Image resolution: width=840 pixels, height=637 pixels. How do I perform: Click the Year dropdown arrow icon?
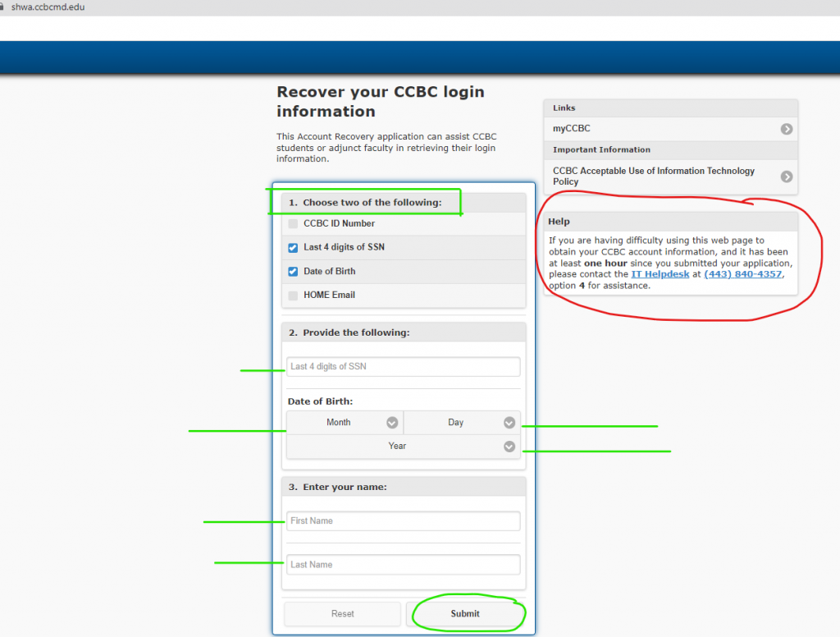click(x=509, y=447)
